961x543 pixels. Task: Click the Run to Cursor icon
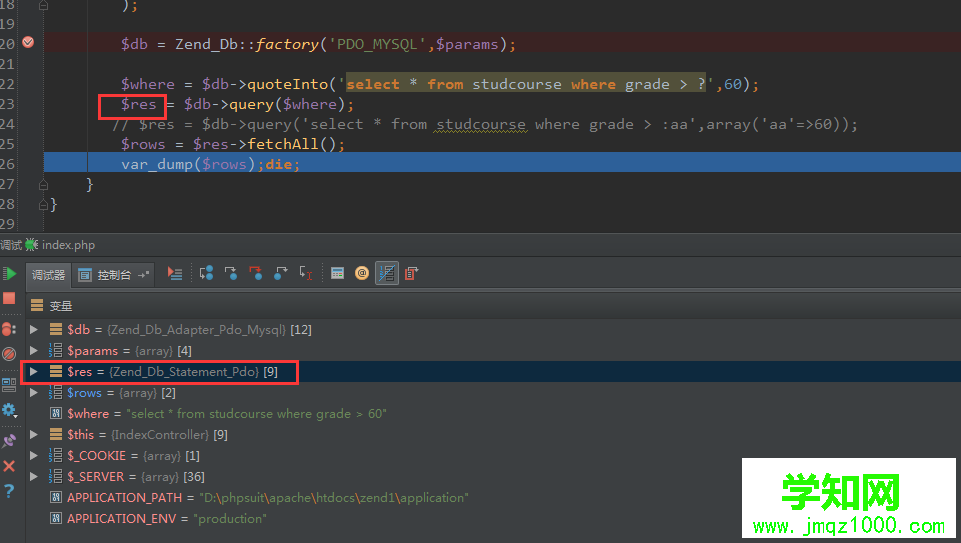pos(305,273)
